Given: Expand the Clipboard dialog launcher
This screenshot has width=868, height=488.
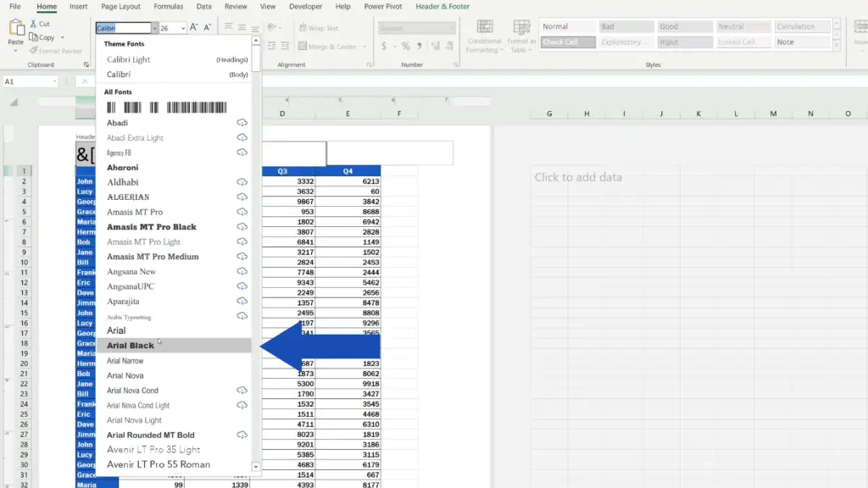Looking at the screenshot, I should point(86,64).
